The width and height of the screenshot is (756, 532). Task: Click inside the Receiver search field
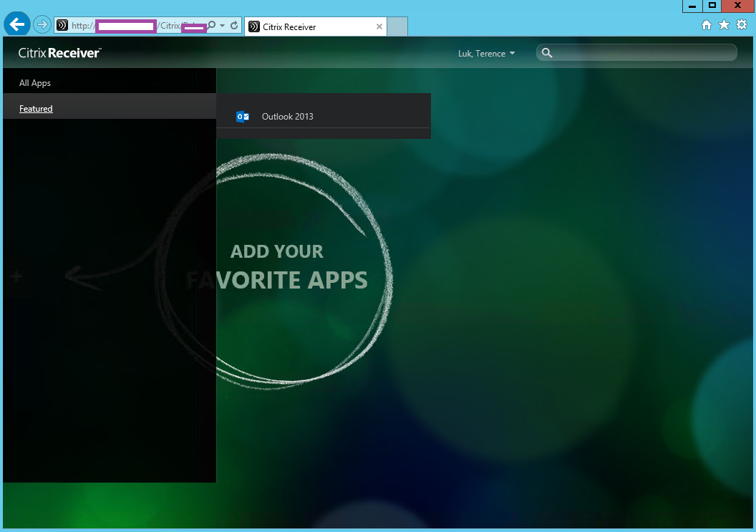(636, 52)
